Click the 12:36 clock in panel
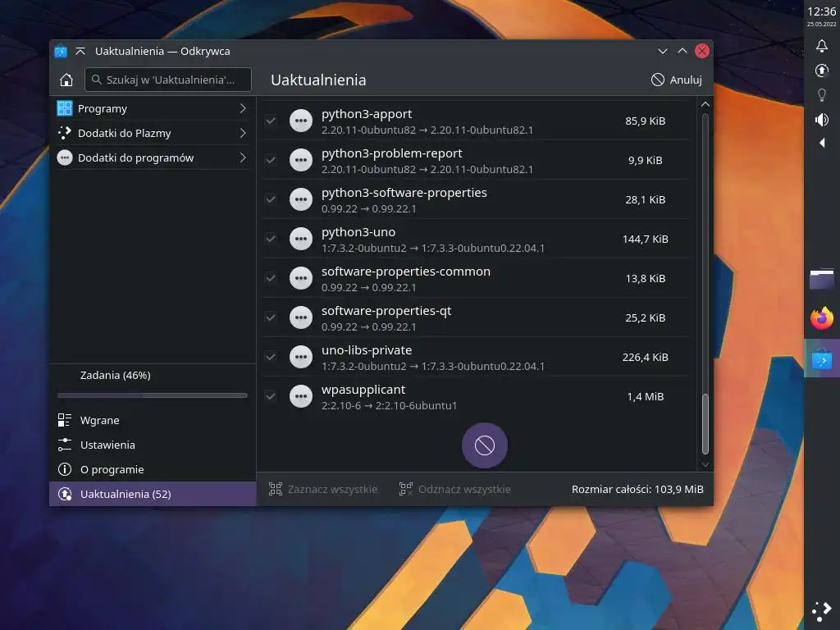Screen dimensions: 840x630 (x=822, y=11)
